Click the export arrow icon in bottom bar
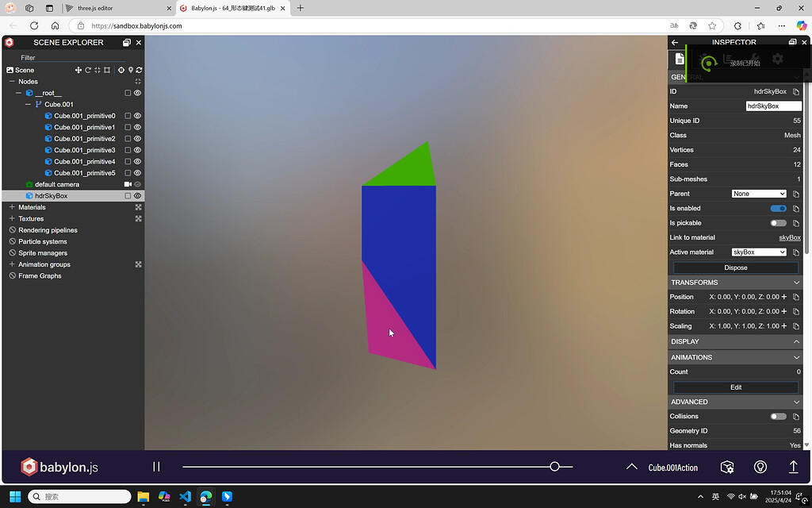Screen dimensions: 812x508 [x=794, y=468]
